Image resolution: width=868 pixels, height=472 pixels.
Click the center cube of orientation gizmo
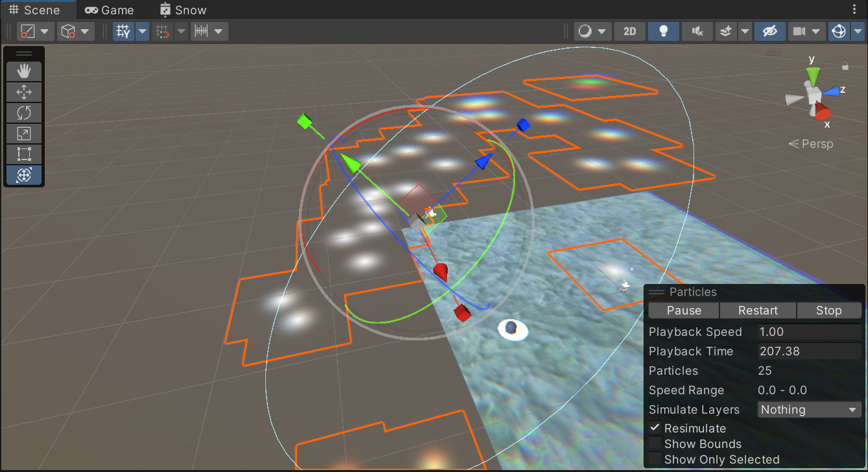(814, 97)
